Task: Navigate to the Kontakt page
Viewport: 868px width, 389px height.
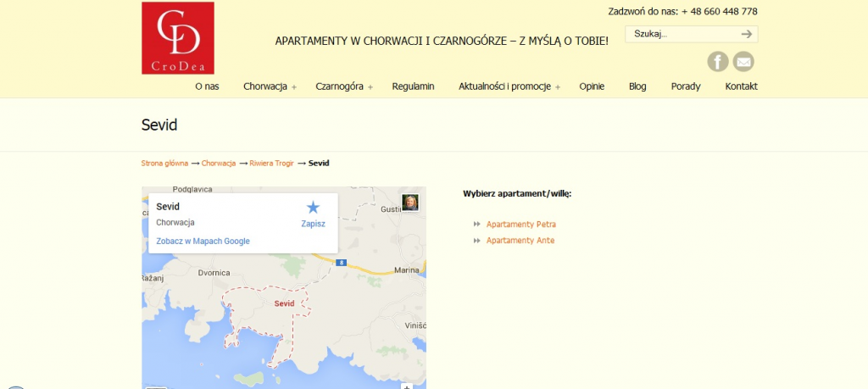Action: [741, 86]
